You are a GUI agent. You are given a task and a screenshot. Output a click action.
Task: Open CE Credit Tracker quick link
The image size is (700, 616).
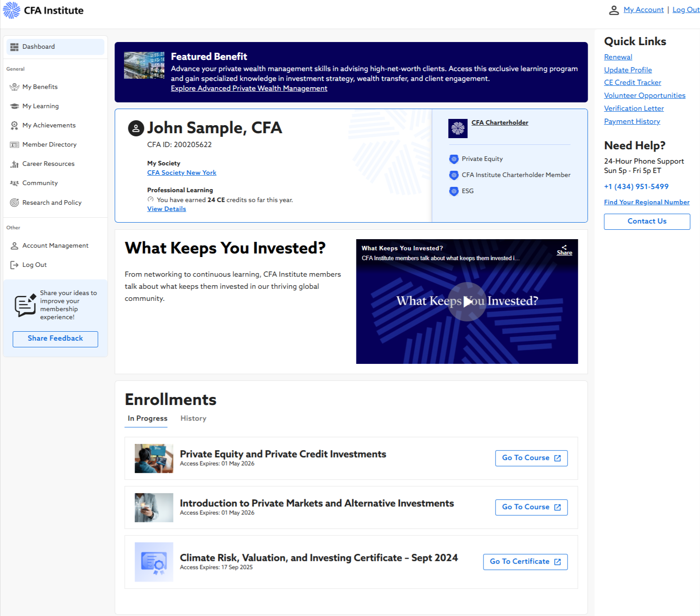point(632,83)
